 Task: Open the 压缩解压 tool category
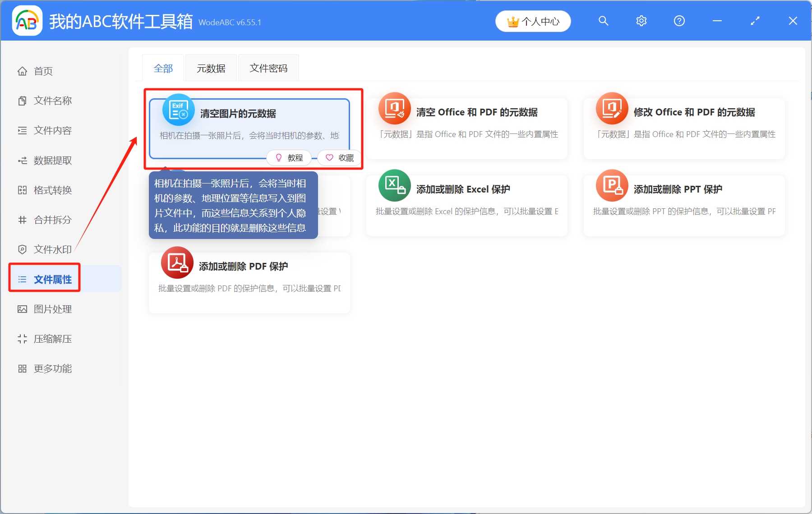click(51, 339)
